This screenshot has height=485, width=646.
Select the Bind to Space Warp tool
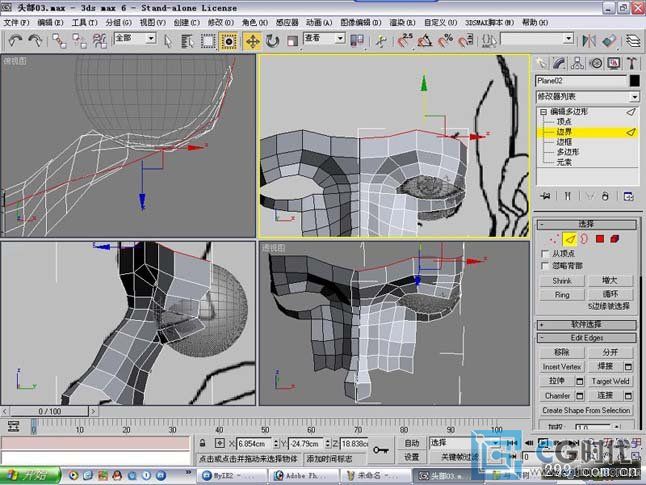99,41
